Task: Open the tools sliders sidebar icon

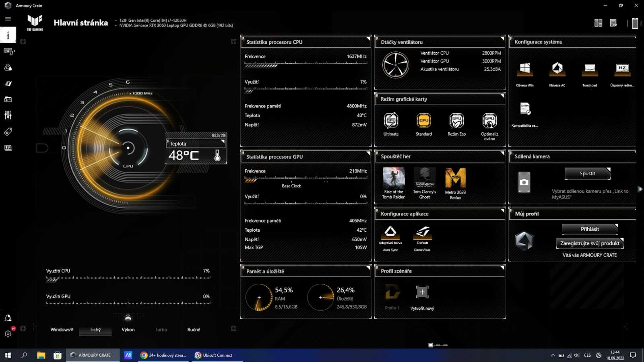Action: (x=8, y=115)
